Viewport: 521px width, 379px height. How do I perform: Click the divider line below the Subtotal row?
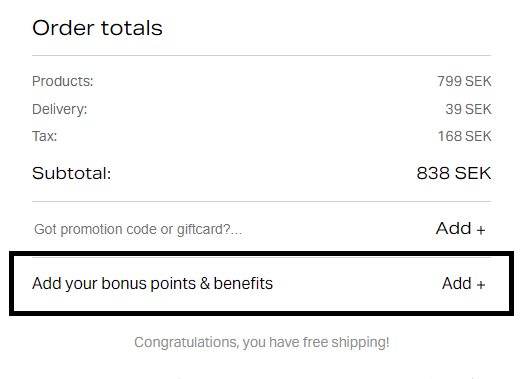[261, 201]
